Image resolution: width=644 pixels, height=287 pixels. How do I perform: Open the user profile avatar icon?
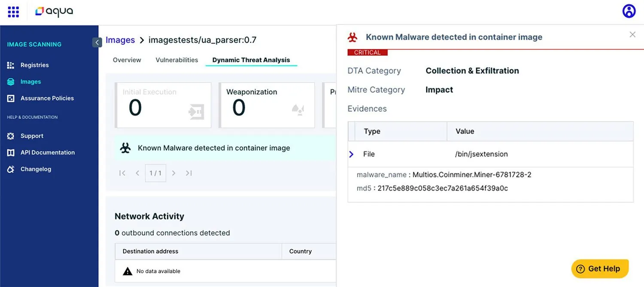pos(629,11)
